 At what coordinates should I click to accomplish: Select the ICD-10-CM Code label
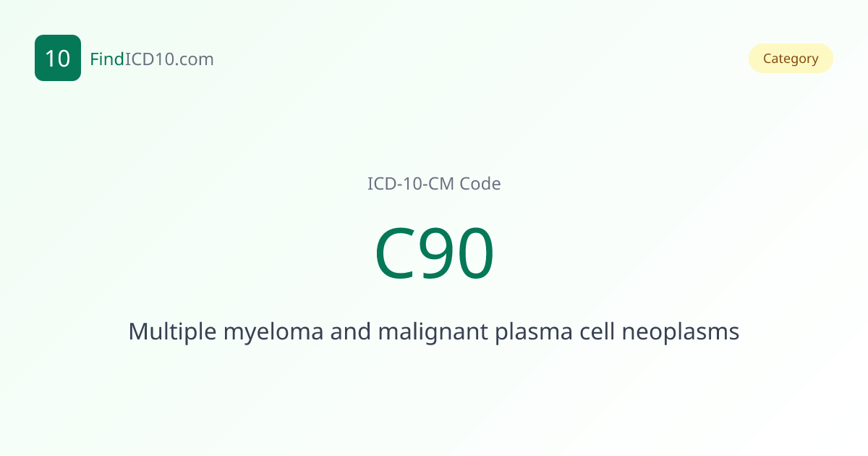pyautogui.click(x=434, y=184)
